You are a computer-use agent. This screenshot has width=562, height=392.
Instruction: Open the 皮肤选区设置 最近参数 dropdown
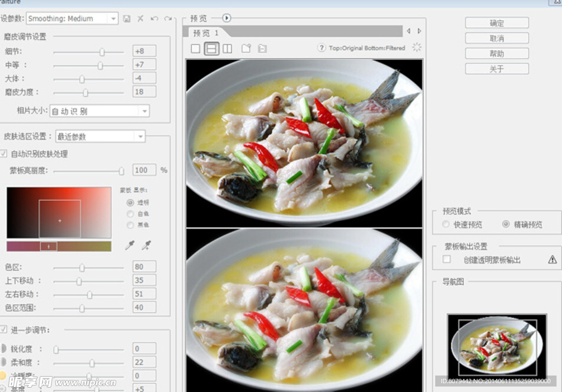point(100,136)
